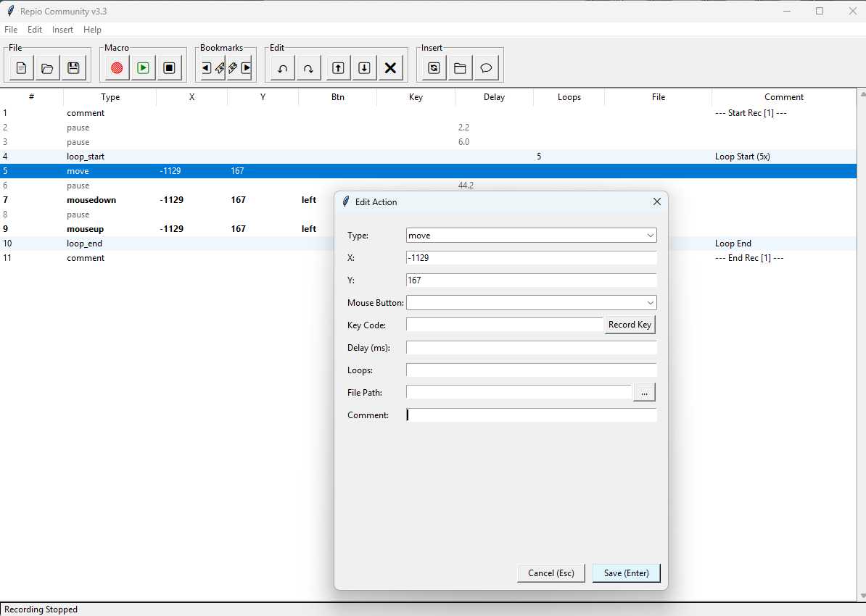Open the Edit menu in the menu bar

pyautogui.click(x=35, y=30)
